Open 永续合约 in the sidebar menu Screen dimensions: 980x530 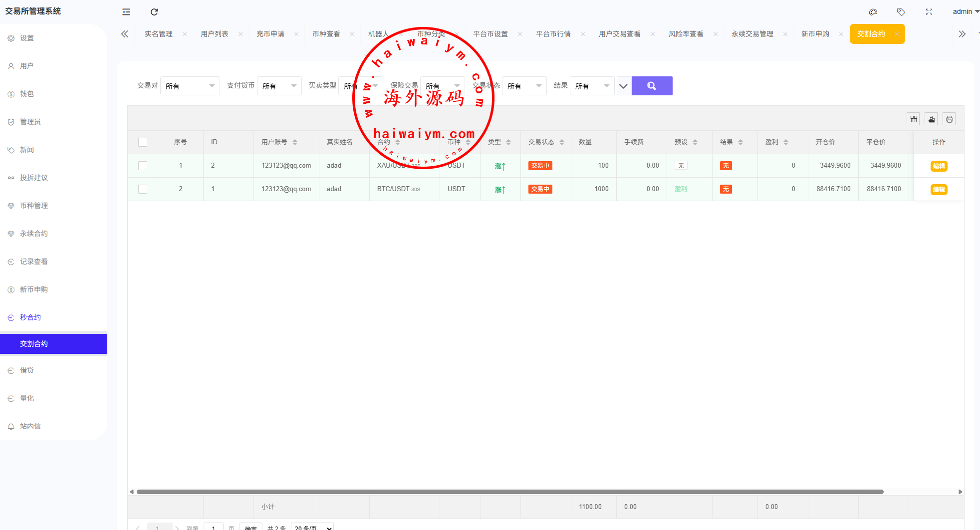[34, 234]
